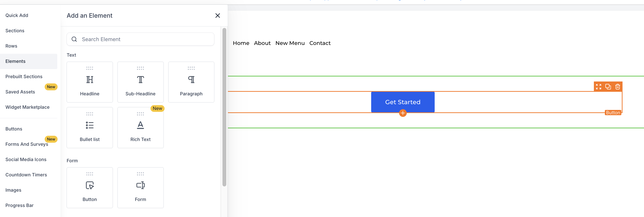Delete the Get Started button via trash icon
The height and width of the screenshot is (217, 644).
618,87
